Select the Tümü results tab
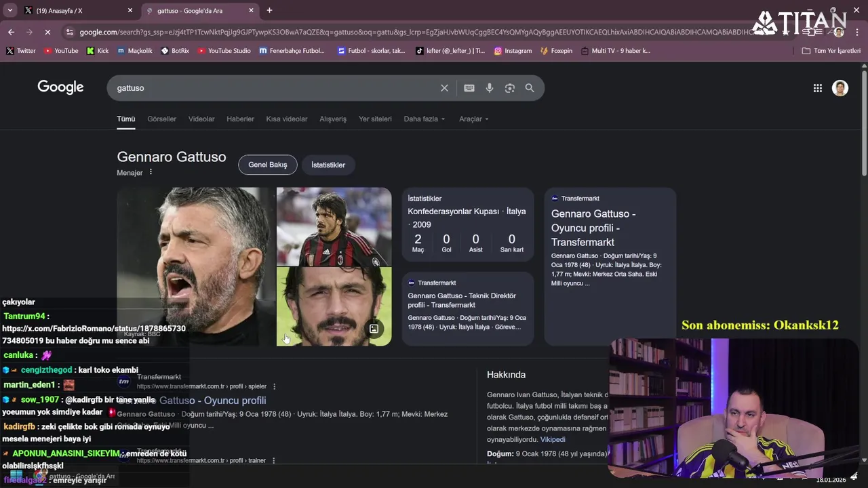This screenshot has width=868, height=488. tap(126, 119)
